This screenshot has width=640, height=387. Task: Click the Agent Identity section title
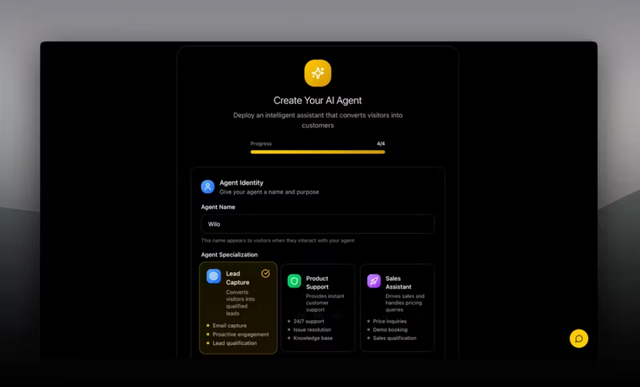[241, 183]
